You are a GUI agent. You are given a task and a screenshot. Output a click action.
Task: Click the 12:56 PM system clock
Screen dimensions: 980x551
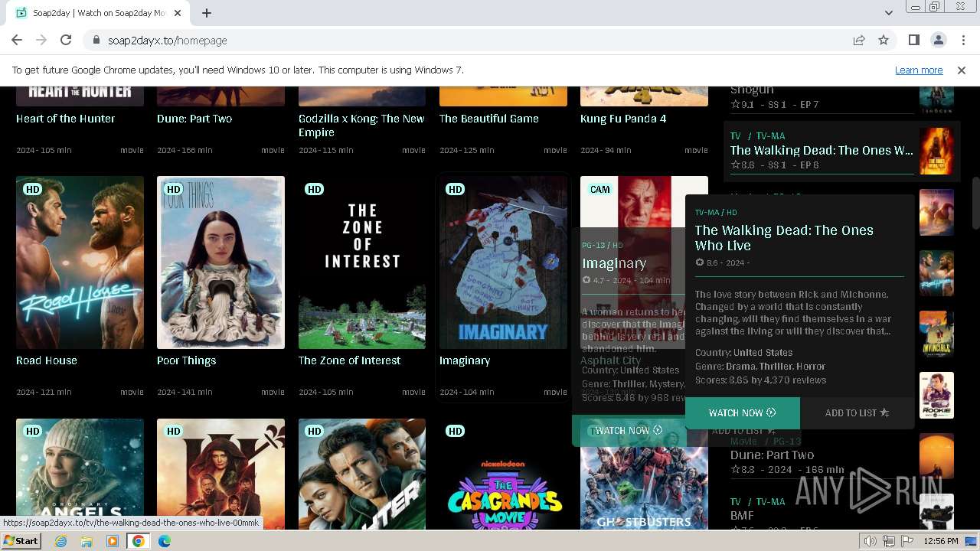coord(941,541)
